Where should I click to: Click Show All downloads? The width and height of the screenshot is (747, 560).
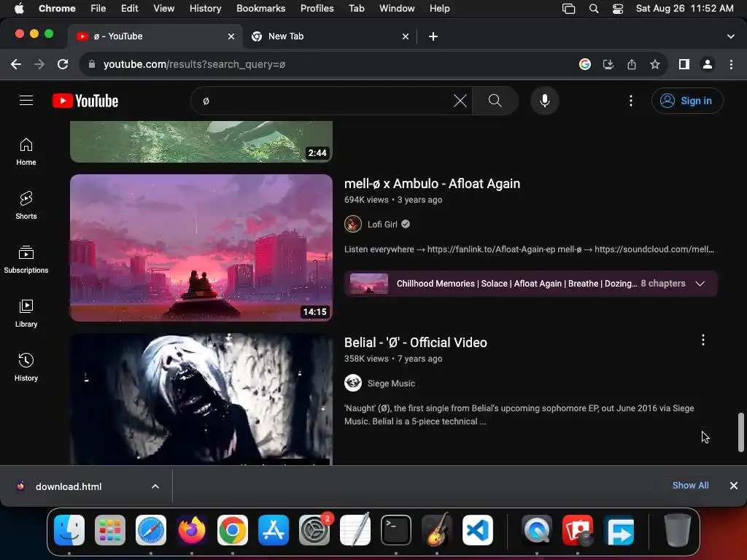tap(690, 485)
